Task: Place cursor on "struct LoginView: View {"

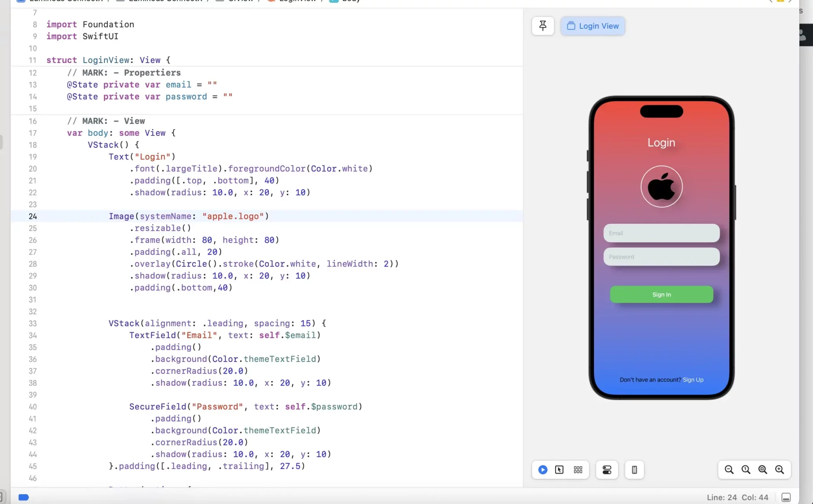Action: pos(108,60)
